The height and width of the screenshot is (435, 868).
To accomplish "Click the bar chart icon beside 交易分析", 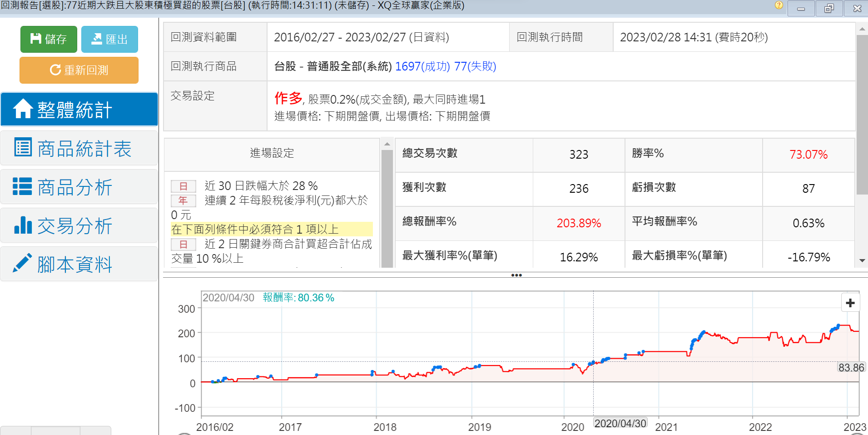I will click(23, 225).
